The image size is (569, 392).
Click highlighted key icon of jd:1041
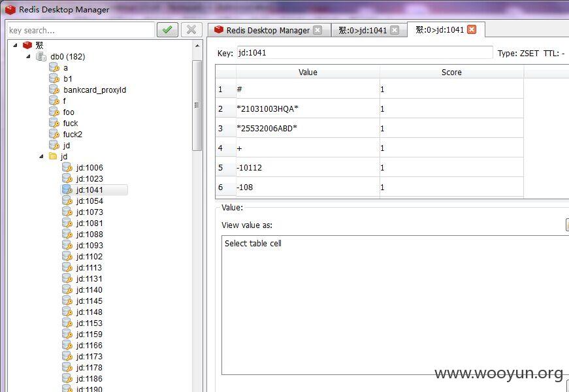click(x=67, y=189)
